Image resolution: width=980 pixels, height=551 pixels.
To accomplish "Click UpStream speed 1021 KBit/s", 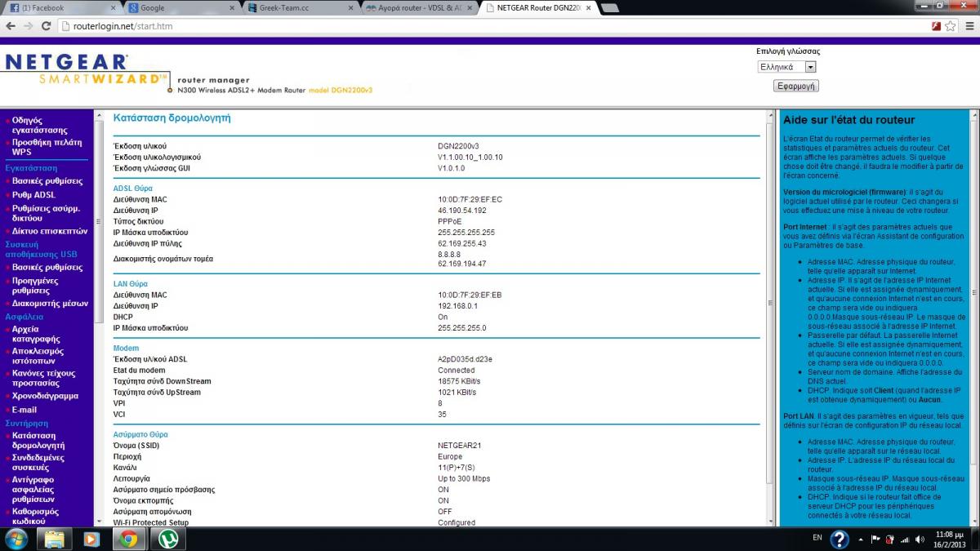I will coord(457,393).
